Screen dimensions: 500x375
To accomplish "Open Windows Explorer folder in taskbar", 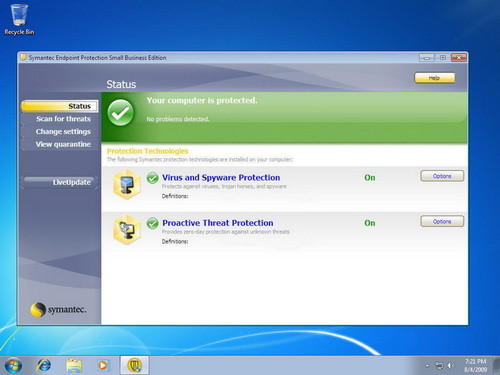I will click(x=74, y=365).
